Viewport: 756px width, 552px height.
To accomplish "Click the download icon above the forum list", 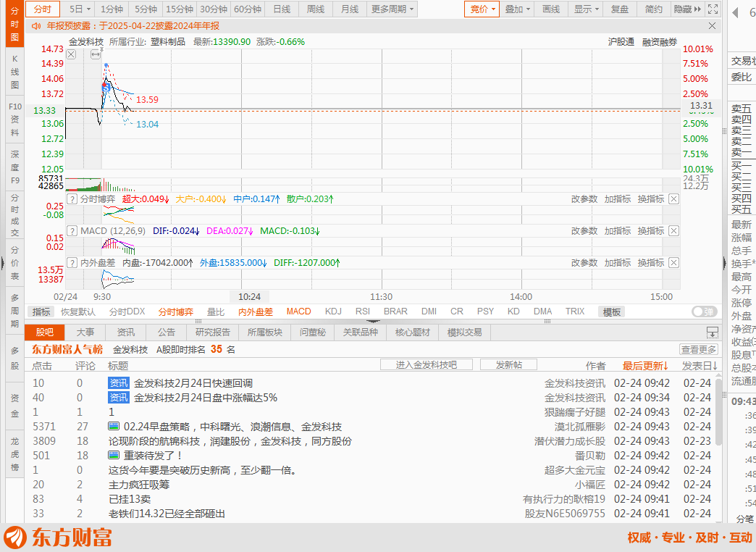I will coord(712,333).
